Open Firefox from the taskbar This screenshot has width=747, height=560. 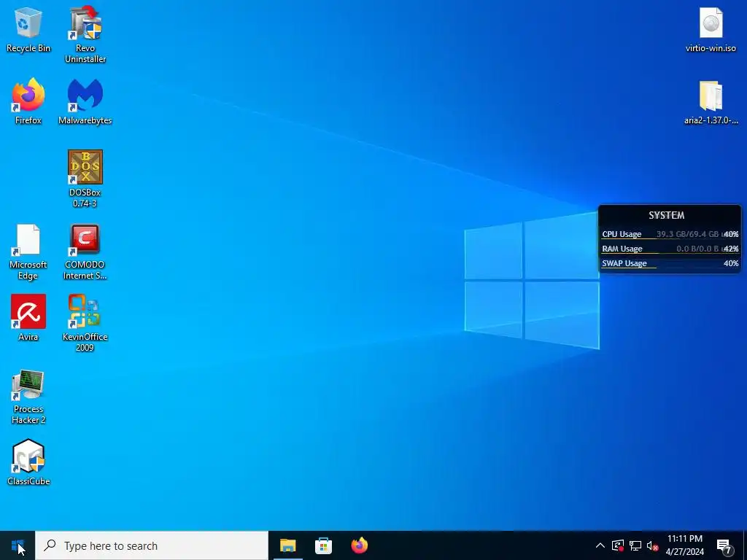pyautogui.click(x=359, y=545)
